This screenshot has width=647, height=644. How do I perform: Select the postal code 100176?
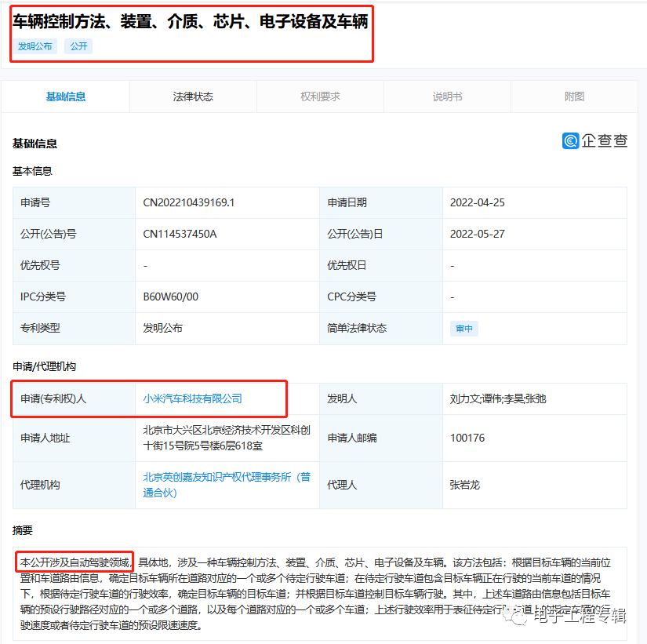(467, 438)
